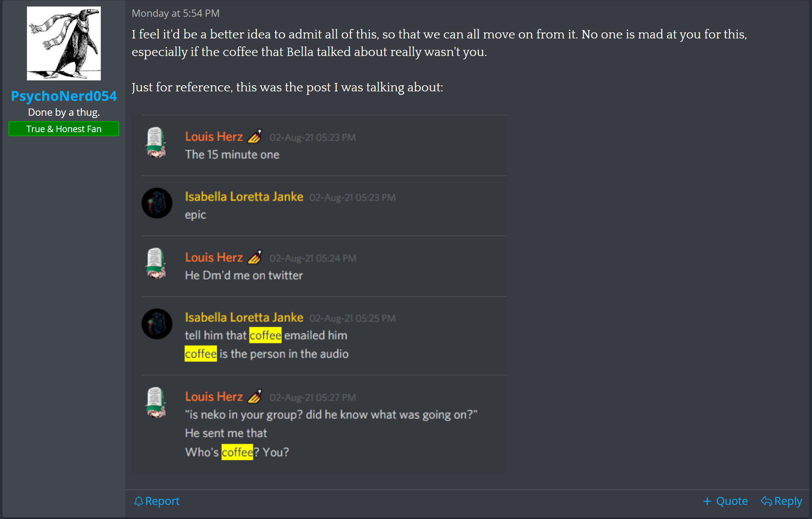812x519 pixels.
Task: Open the Monday at 5:54 PM timestamp
Action: (175, 13)
